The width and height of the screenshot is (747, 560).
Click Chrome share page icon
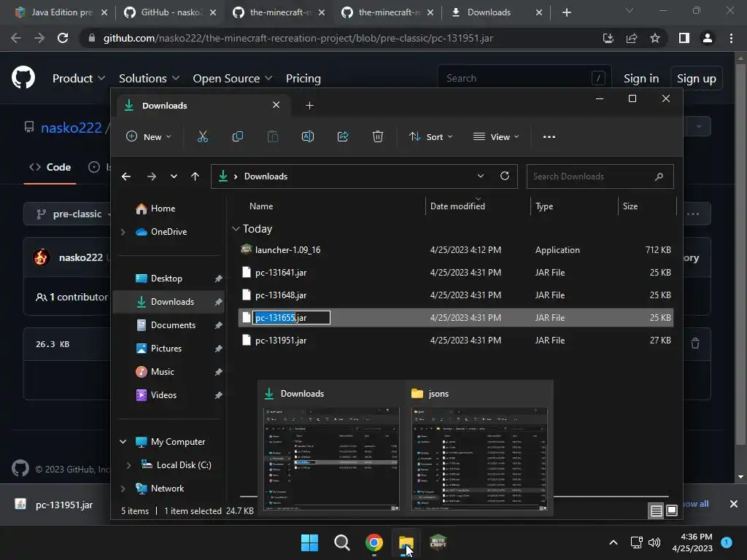(632, 38)
